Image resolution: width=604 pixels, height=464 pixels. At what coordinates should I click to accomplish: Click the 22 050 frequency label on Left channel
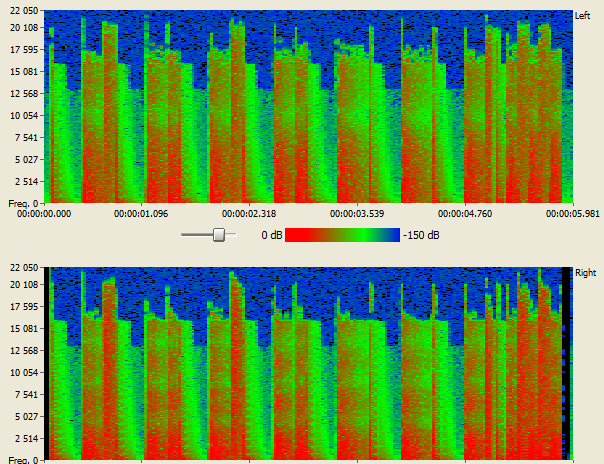pyautogui.click(x=23, y=12)
